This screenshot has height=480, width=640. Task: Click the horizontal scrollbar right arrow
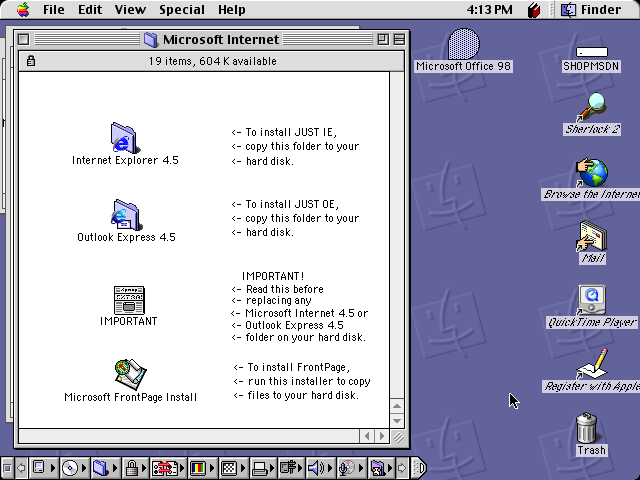click(x=382, y=436)
